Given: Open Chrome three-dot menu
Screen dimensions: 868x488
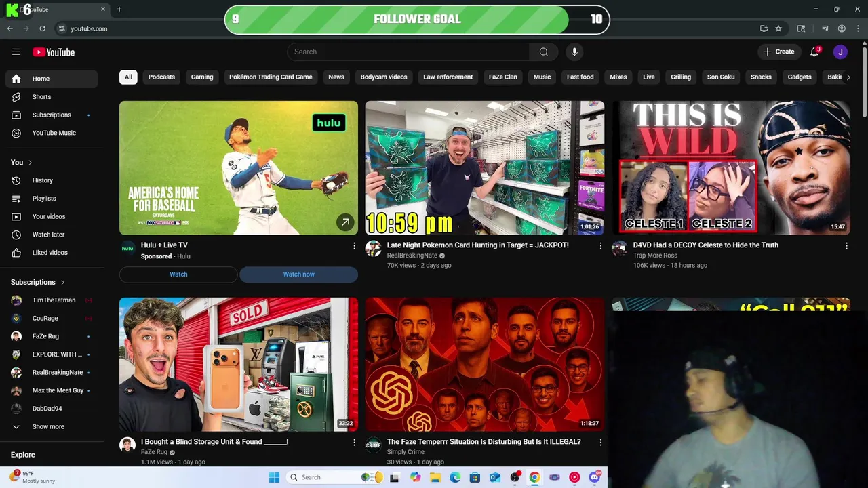Looking at the screenshot, I should click(857, 28).
